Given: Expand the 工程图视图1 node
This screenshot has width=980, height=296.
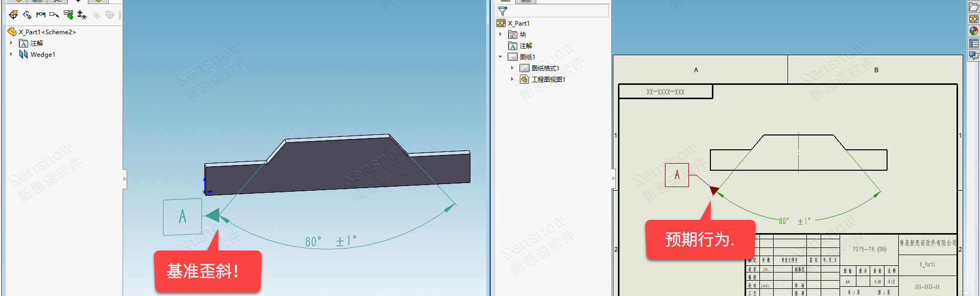Looking at the screenshot, I should coord(512,79).
